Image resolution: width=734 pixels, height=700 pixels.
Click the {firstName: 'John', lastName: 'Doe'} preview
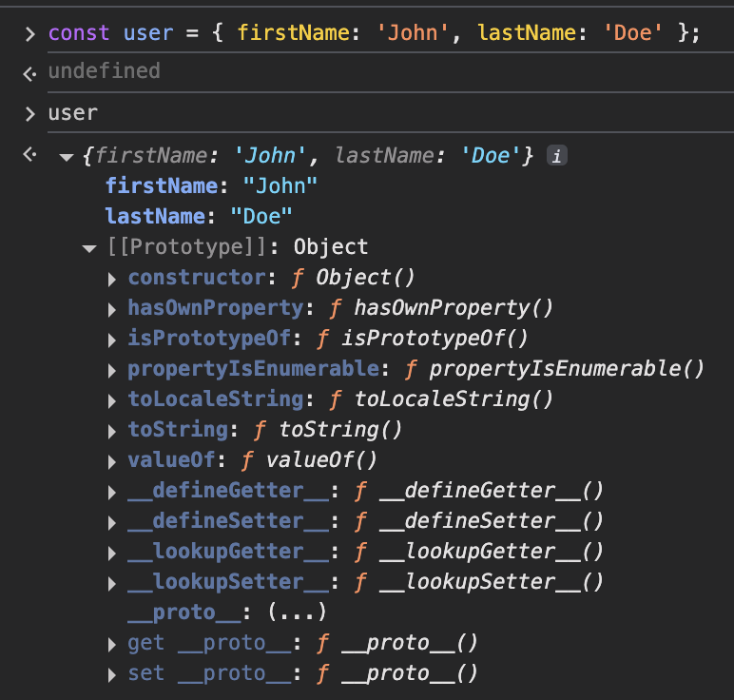coord(307,155)
